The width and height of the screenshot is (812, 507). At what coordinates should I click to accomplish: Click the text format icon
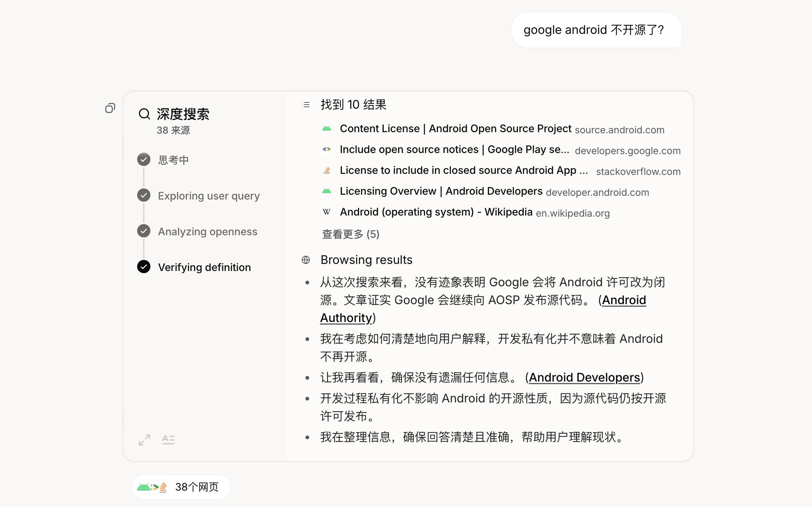pos(168,440)
